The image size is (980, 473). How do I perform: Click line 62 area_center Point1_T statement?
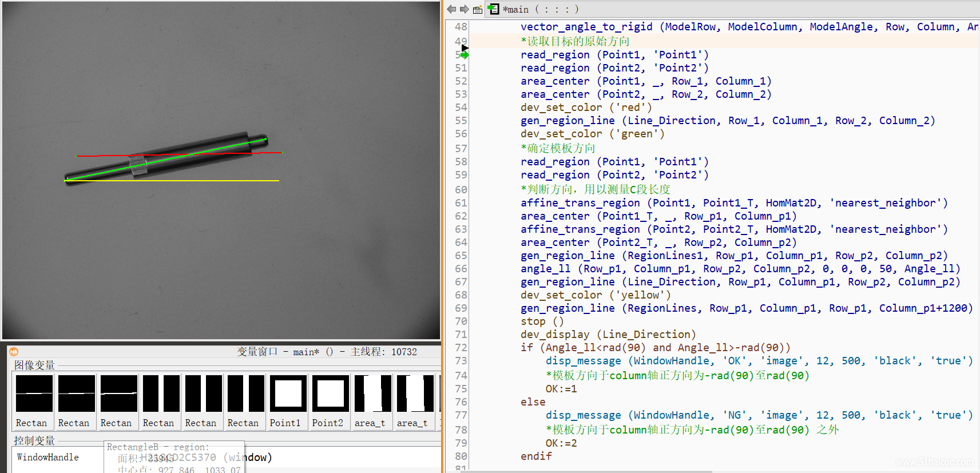658,216
